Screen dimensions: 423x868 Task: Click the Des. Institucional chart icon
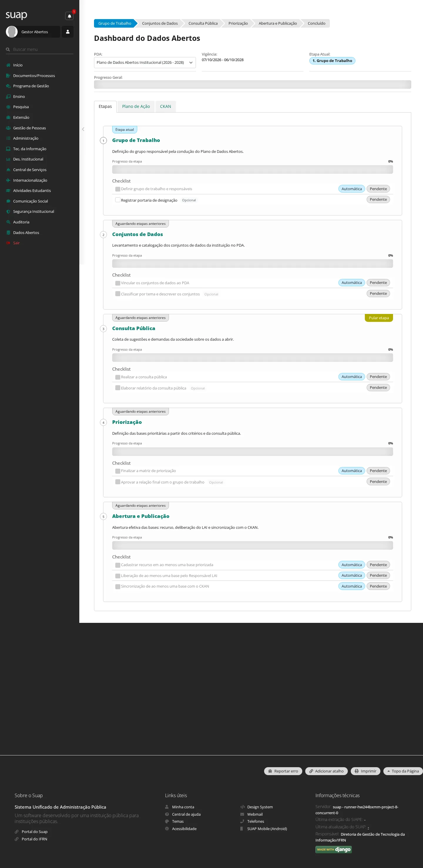[x=8, y=159]
